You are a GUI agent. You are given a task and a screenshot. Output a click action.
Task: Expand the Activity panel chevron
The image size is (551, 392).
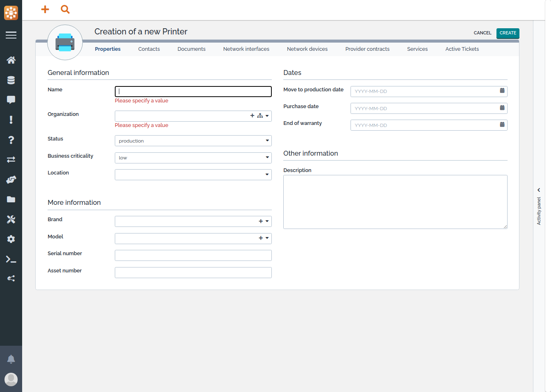pos(539,190)
